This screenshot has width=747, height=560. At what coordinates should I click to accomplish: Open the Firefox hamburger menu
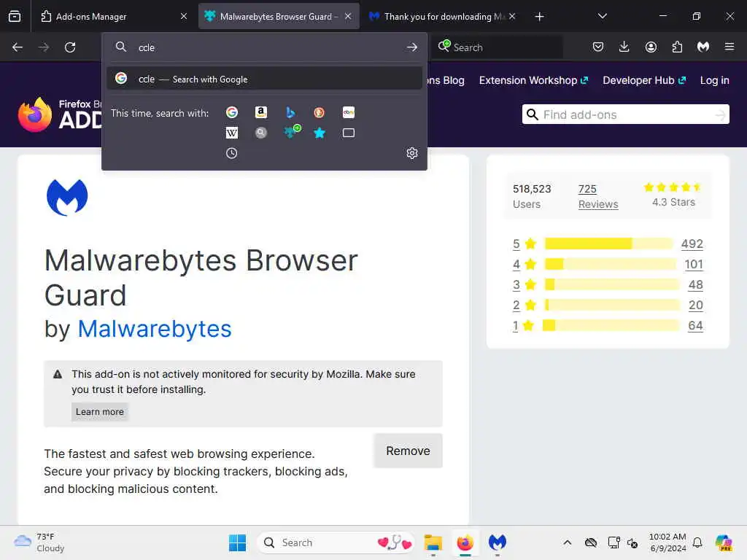coord(729,47)
